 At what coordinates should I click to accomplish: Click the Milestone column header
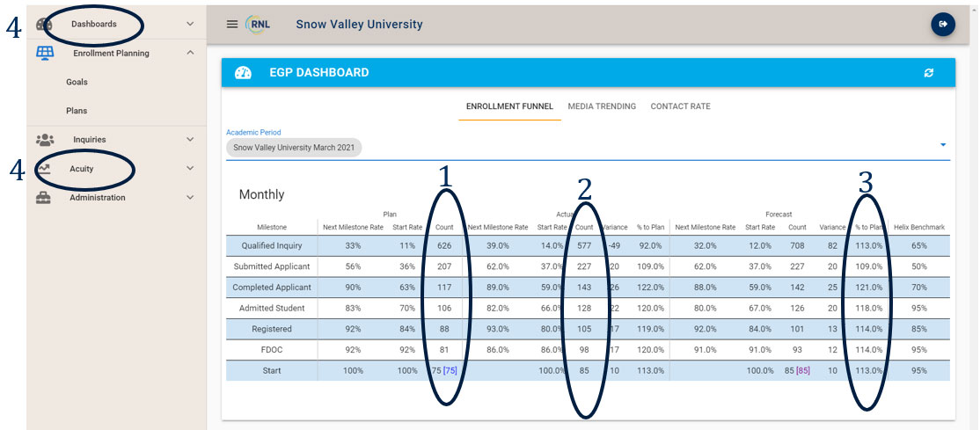(x=272, y=228)
